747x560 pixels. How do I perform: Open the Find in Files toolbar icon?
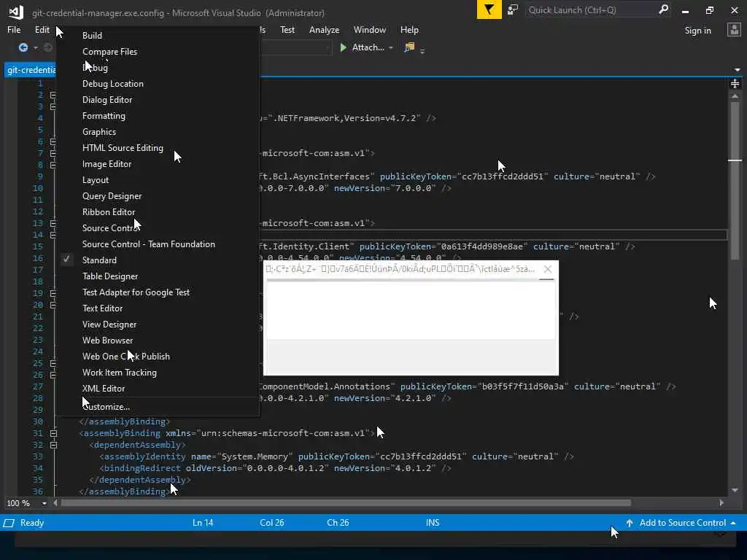[x=409, y=47]
